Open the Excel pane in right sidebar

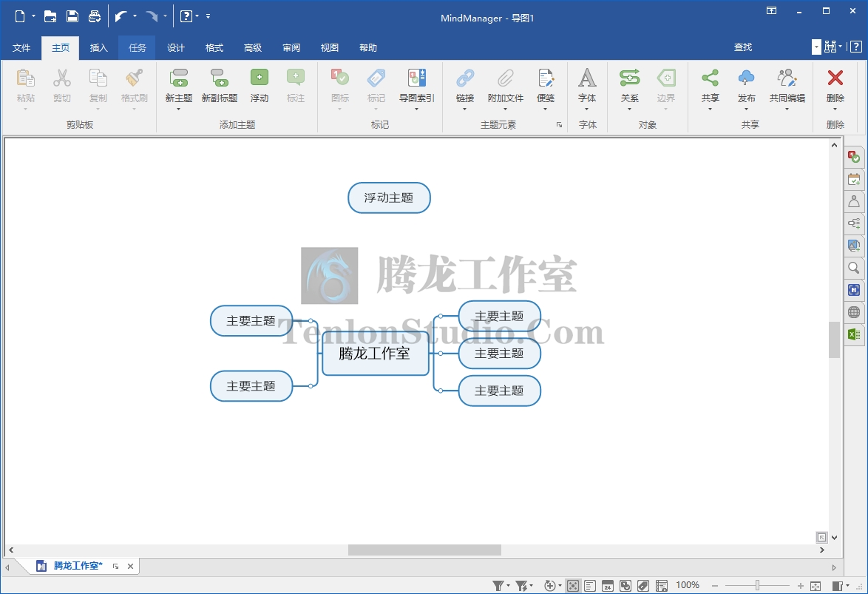click(854, 334)
